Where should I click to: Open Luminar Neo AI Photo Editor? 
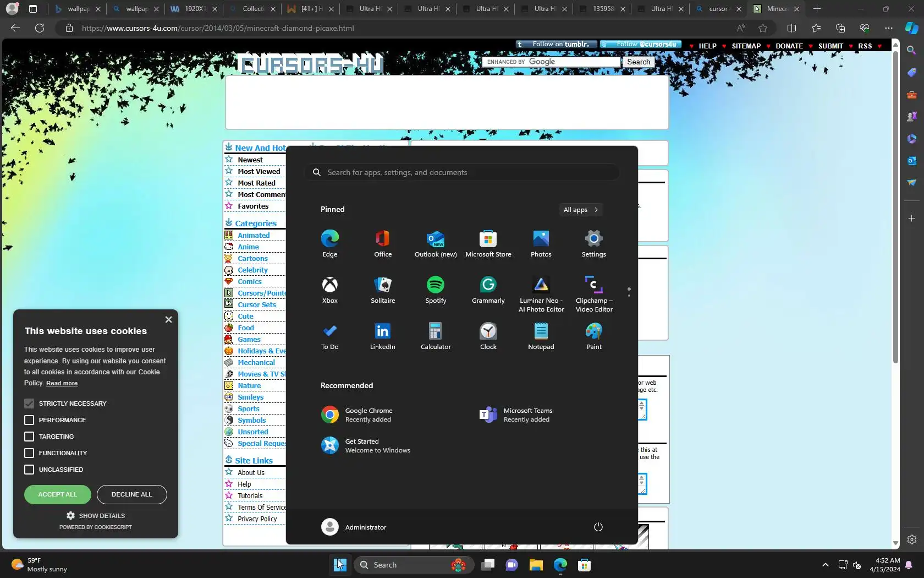click(x=541, y=294)
